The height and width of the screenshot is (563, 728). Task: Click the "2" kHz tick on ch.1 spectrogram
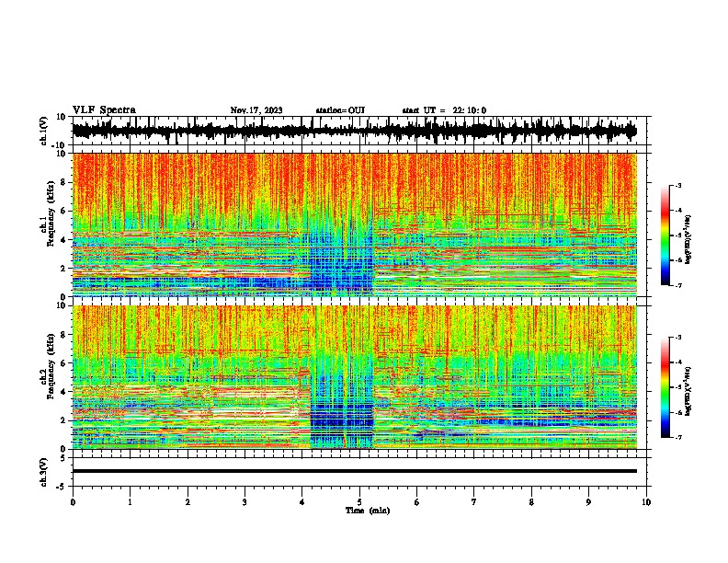(x=63, y=268)
